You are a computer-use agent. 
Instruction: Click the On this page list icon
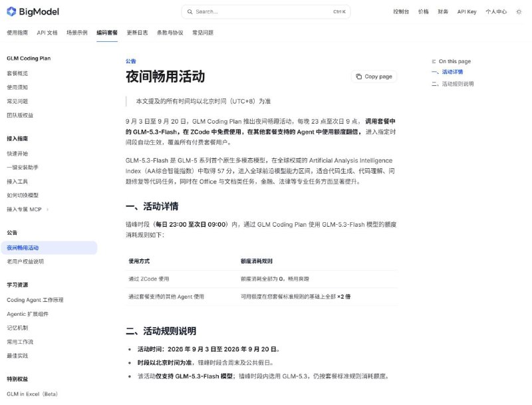point(434,61)
